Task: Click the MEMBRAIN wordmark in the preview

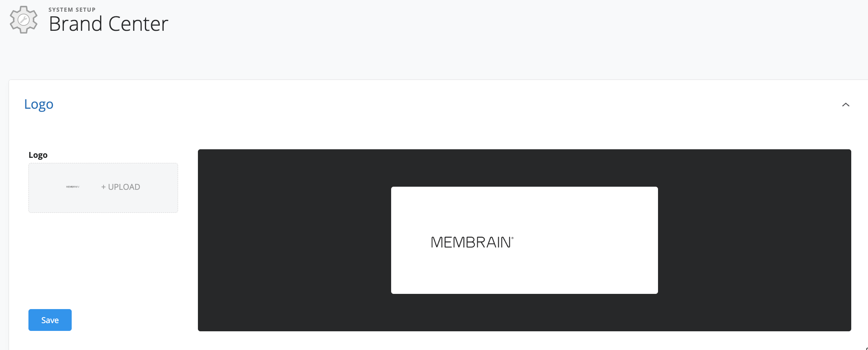Action: tap(472, 242)
